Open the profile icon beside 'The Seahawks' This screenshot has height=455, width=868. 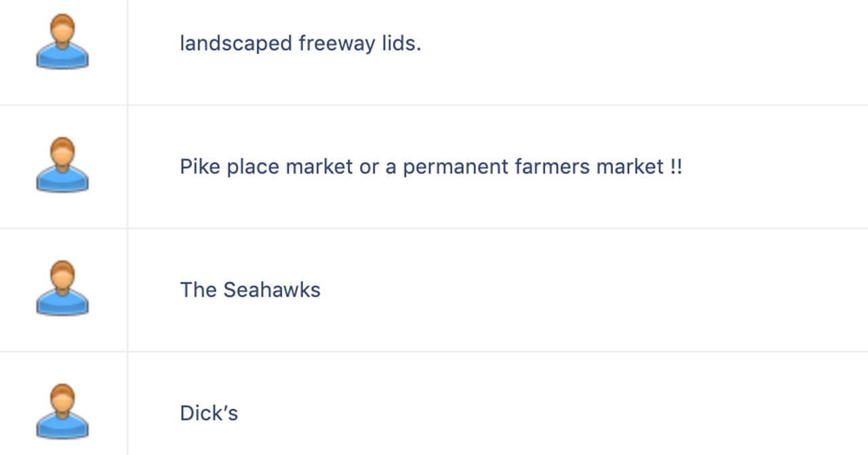(62, 288)
